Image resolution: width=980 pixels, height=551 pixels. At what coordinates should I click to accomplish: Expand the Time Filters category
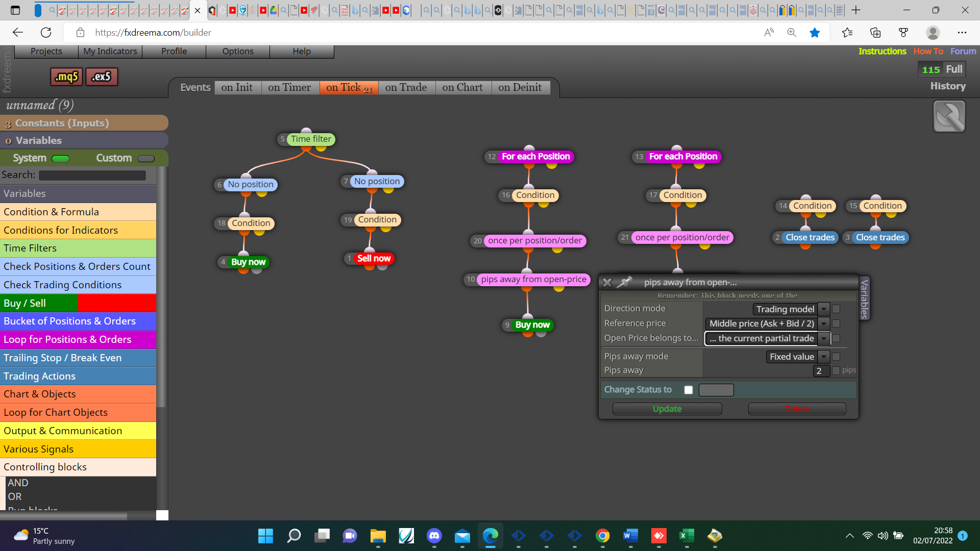(x=78, y=248)
